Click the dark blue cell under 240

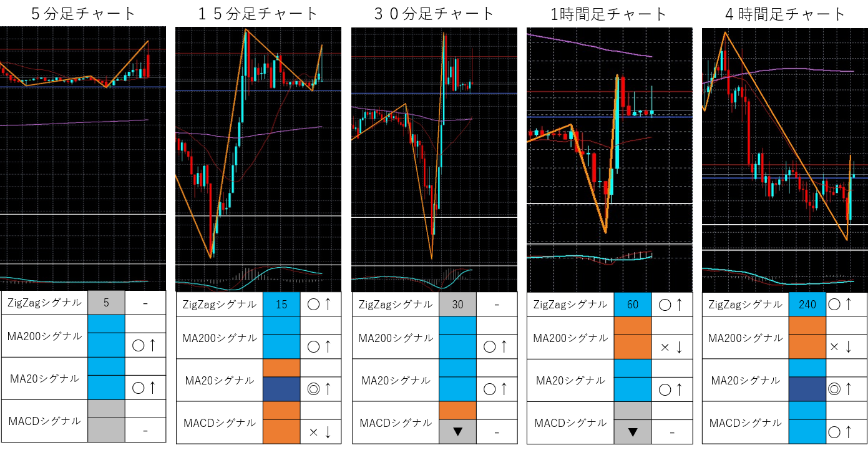click(807, 388)
